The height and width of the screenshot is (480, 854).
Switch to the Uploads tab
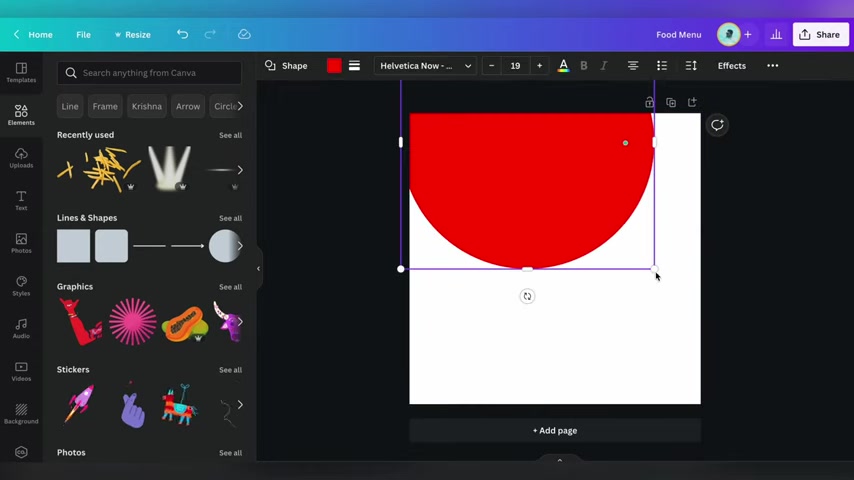pyautogui.click(x=21, y=157)
